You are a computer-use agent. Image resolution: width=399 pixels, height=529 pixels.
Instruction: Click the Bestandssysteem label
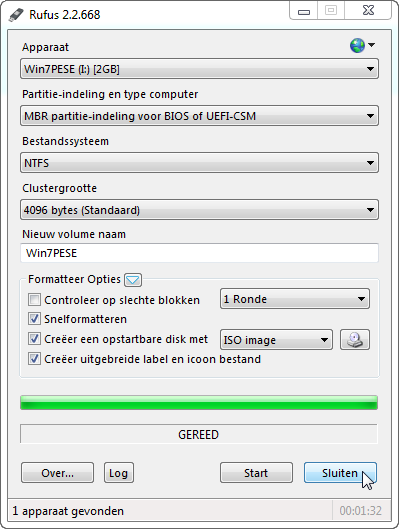[66, 141]
